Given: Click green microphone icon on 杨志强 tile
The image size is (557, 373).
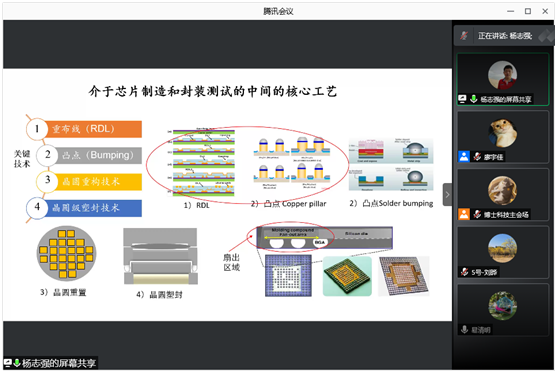Looking at the screenshot, I should click(473, 99).
